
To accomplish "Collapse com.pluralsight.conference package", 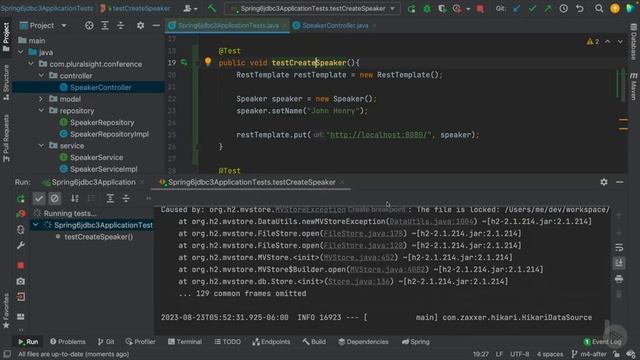I will pyautogui.click(x=31, y=64).
